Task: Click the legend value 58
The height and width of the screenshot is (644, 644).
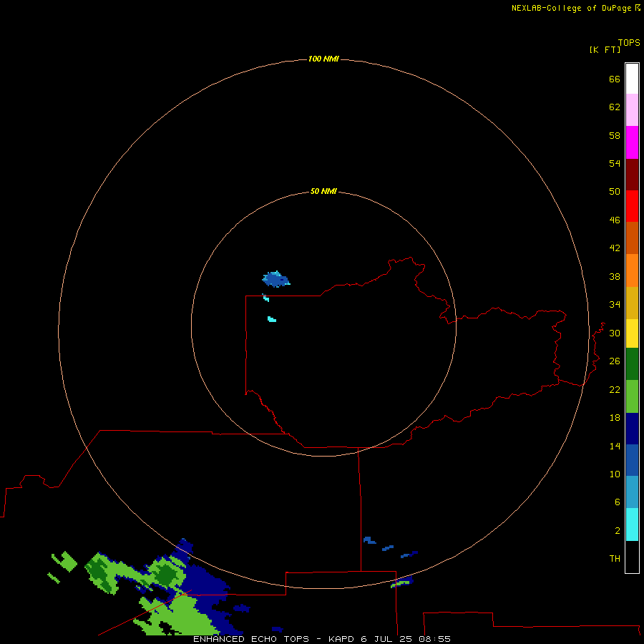Action: (x=615, y=135)
